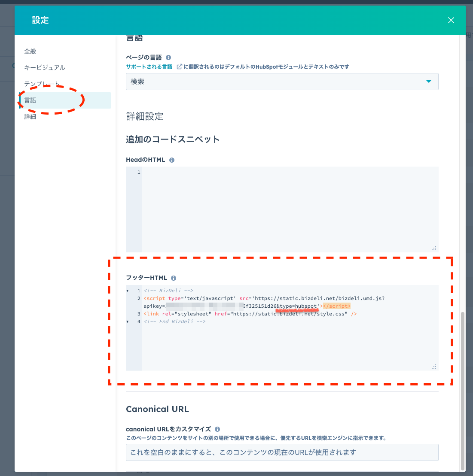Click the external link icon after サポートされる言語
This screenshot has width=473, height=476.
(x=179, y=67)
